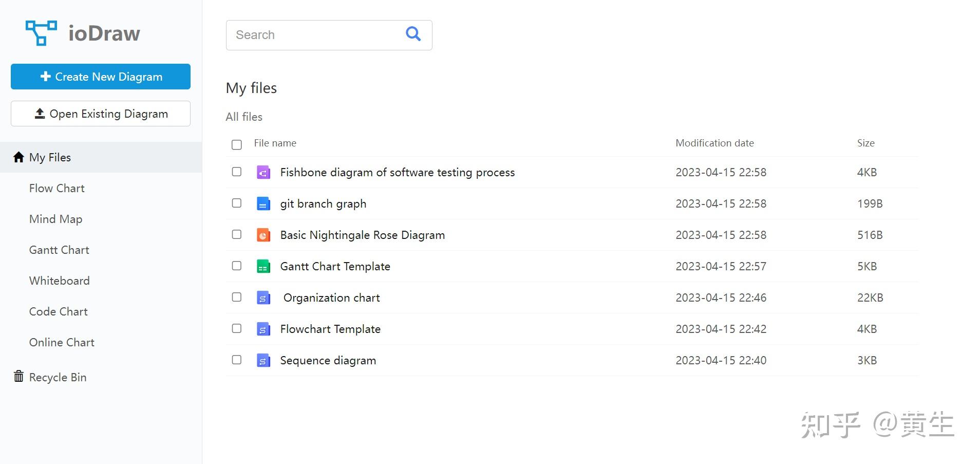Click the Create New Diagram button
The height and width of the screenshot is (464, 980).
click(x=100, y=76)
